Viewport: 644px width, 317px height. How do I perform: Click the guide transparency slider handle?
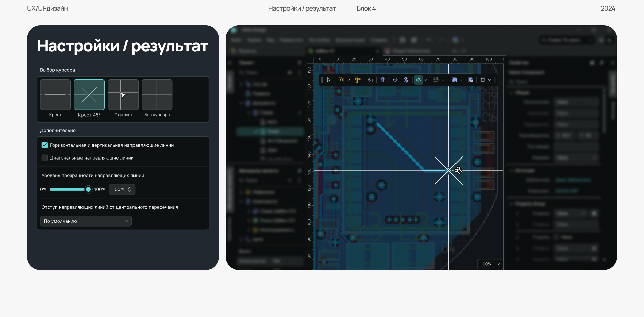pyautogui.click(x=88, y=189)
